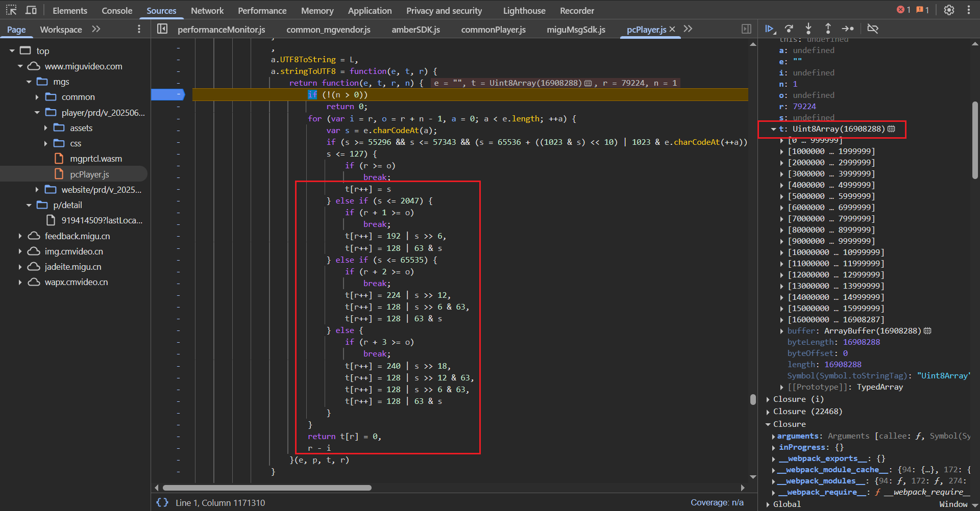980x511 pixels.
Task: Open DevTools settings gear
Action: click(x=949, y=10)
